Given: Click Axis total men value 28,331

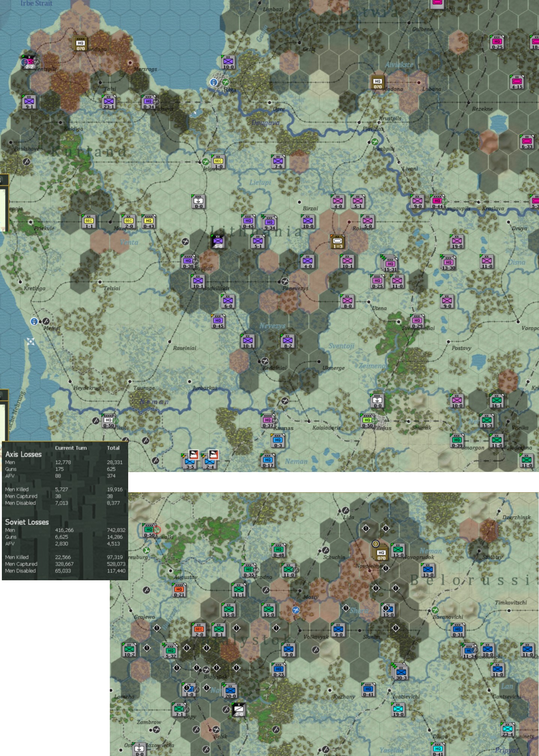Looking at the screenshot, I should point(115,462).
